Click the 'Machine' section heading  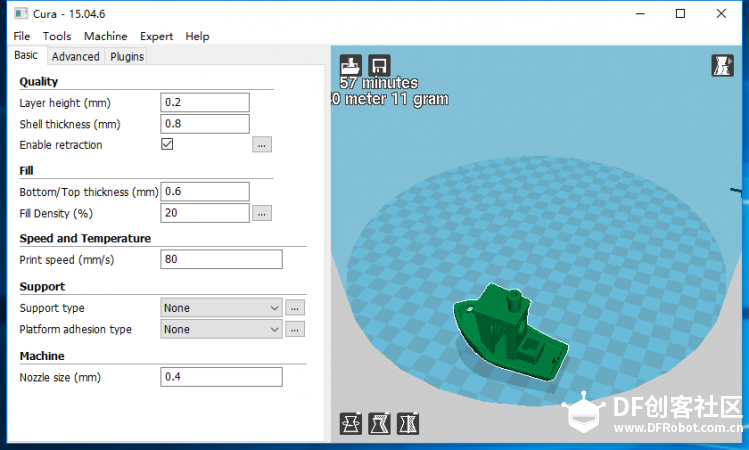coord(42,356)
